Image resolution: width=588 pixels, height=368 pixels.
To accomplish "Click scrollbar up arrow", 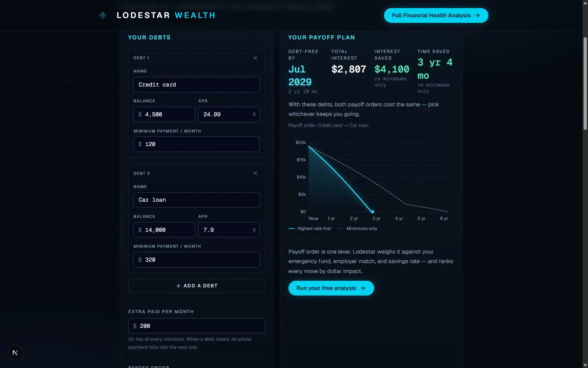I will coord(585,3).
